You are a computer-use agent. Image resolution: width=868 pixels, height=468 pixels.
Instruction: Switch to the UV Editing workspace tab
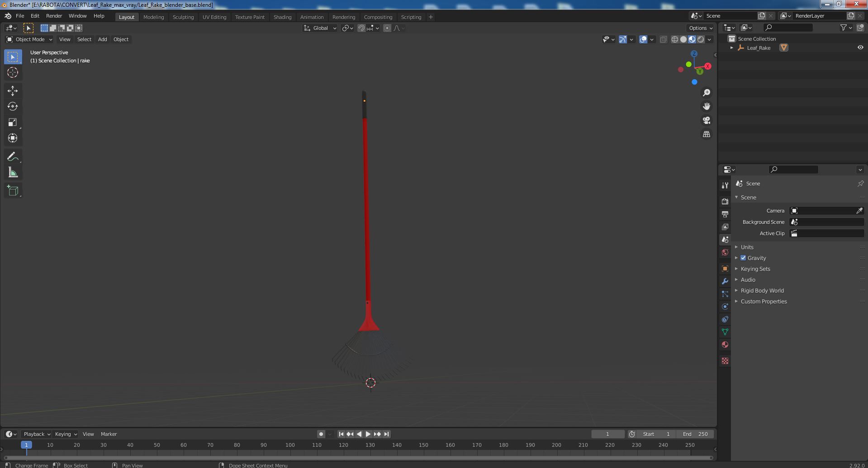pyautogui.click(x=214, y=17)
